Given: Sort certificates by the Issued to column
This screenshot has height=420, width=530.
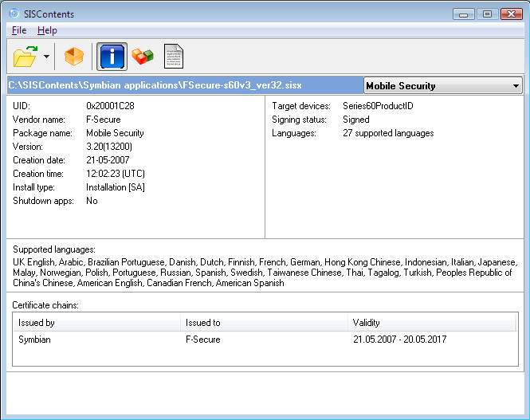Looking at the screenshot, I should [264, 323].
